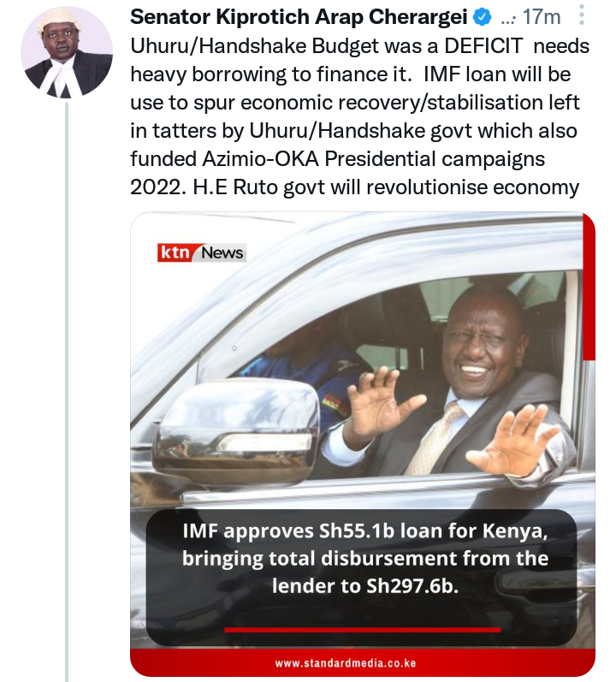Click the News label beside ktn logo
The width and height of the screenshot is (616, 682).
222,252
